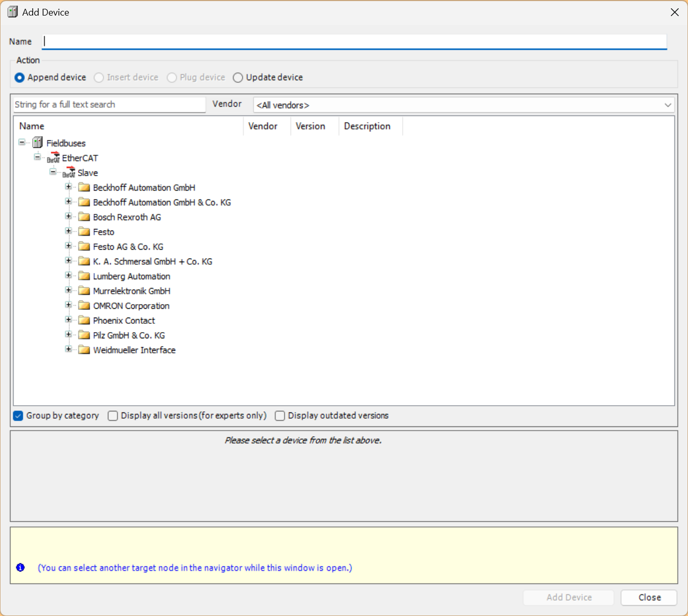Click the Pilz GmbH & Co. KG folder icon
Image resolution: width=688 pixels, height=616 pixels.
pyautogui.click(x=84, y=335)
